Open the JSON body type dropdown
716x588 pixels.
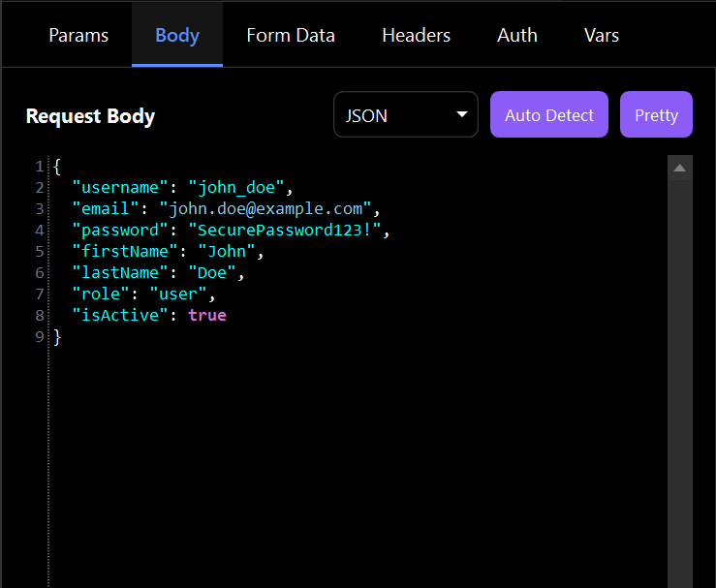(x=406, y=114)
